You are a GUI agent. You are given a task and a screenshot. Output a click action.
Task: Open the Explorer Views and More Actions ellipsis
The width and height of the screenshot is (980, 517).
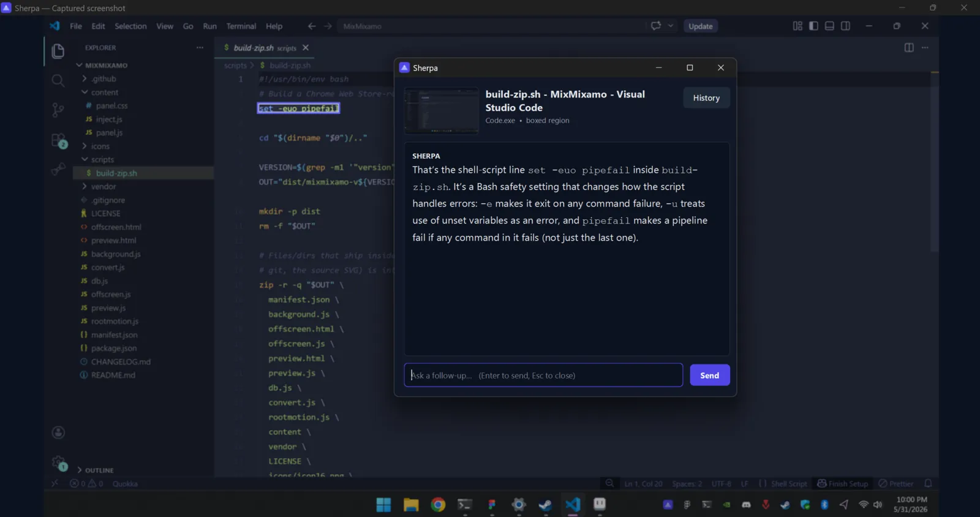(200, 47)
